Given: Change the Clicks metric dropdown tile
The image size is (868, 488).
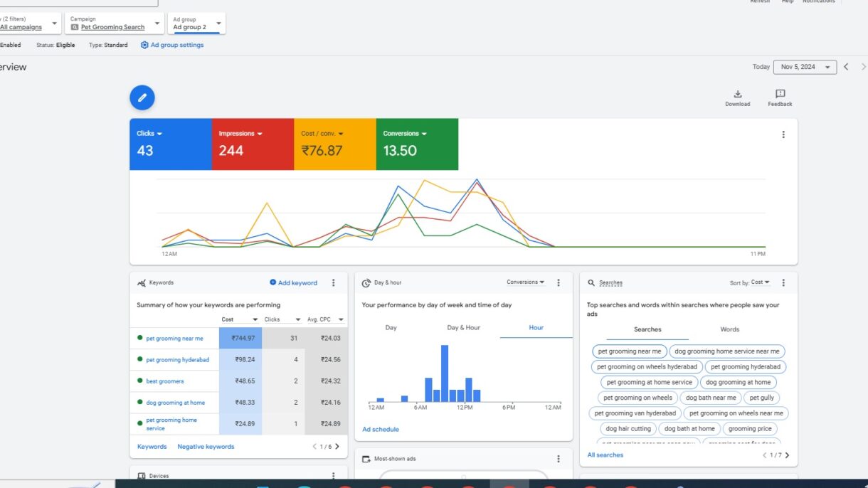Looking at the screenshot, I should click(x=149, y=134).
